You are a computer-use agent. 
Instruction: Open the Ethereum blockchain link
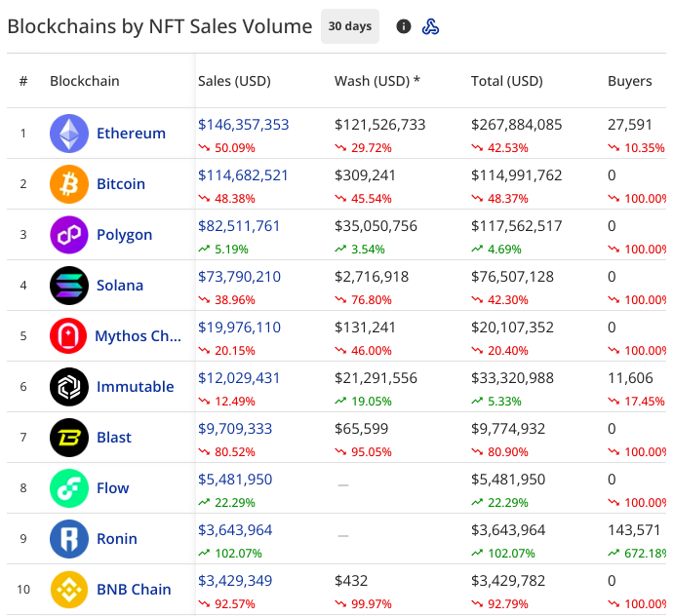point(131,134)
